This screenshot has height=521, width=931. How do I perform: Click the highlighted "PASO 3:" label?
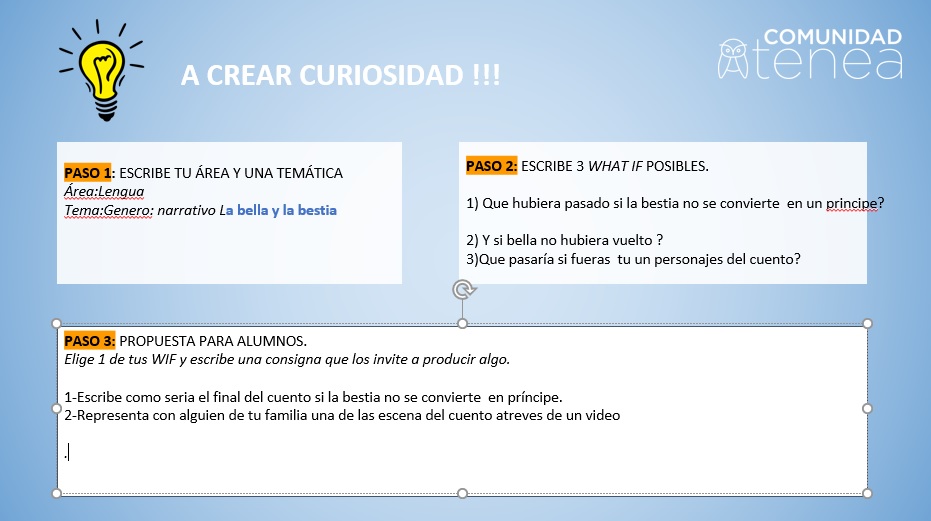click(x=90, y=341)
